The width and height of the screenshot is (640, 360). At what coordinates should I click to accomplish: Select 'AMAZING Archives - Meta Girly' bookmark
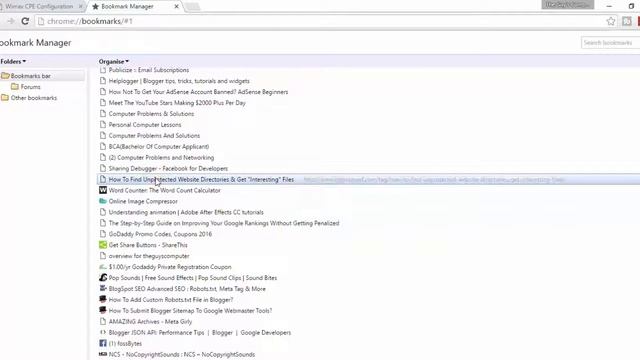point(150,322)
